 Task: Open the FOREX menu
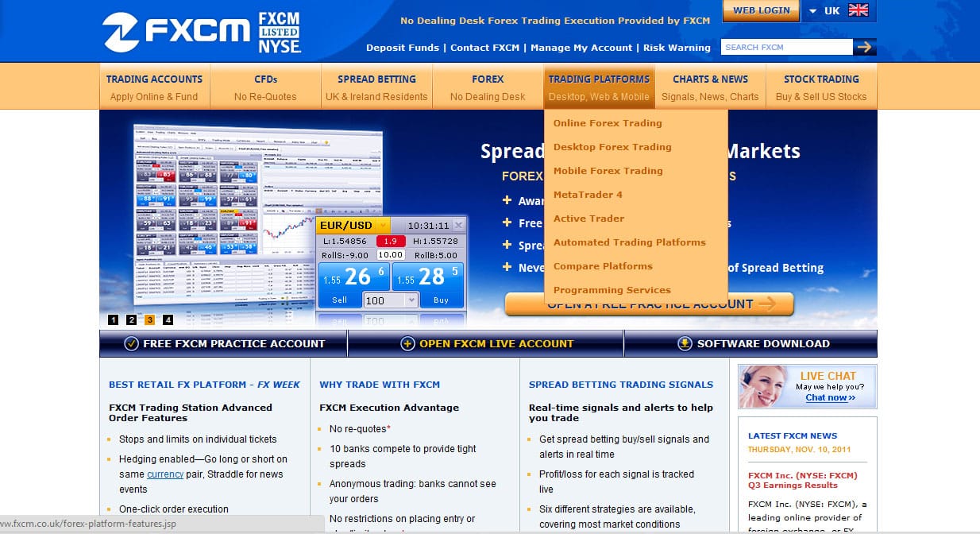tap(488, 87)
